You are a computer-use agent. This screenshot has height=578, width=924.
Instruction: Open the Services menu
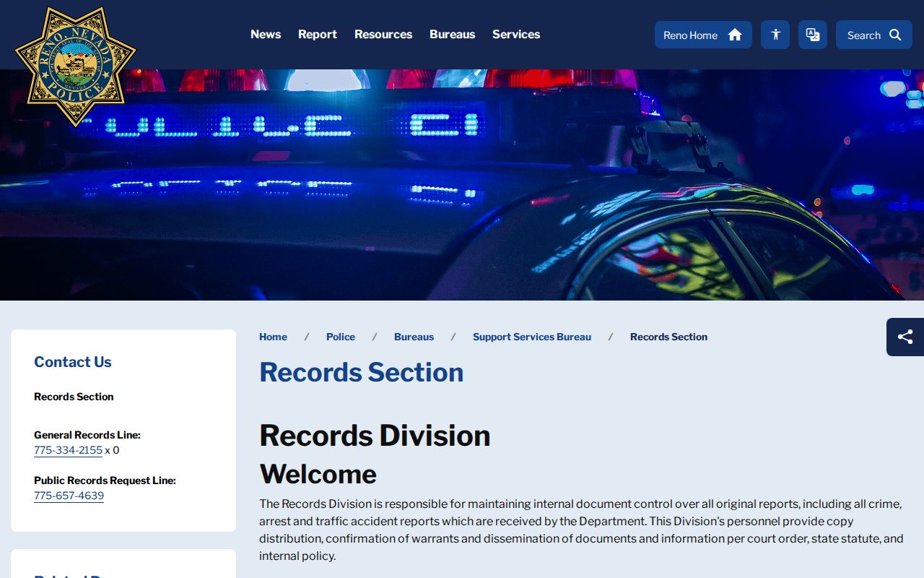[516, 34]
